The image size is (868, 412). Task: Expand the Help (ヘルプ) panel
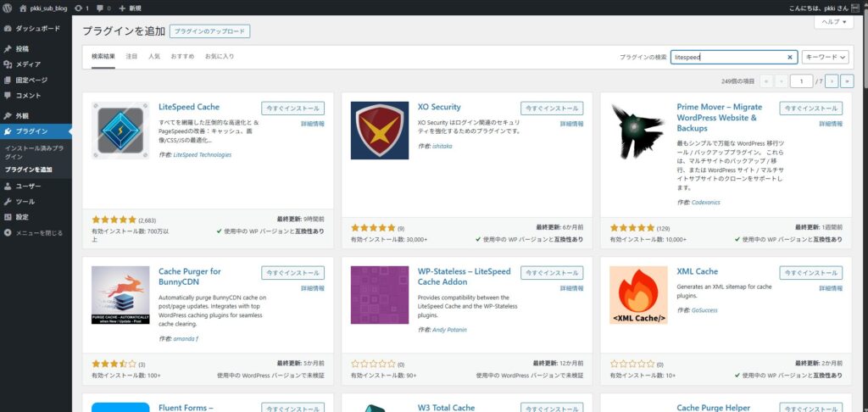point(833,22)
